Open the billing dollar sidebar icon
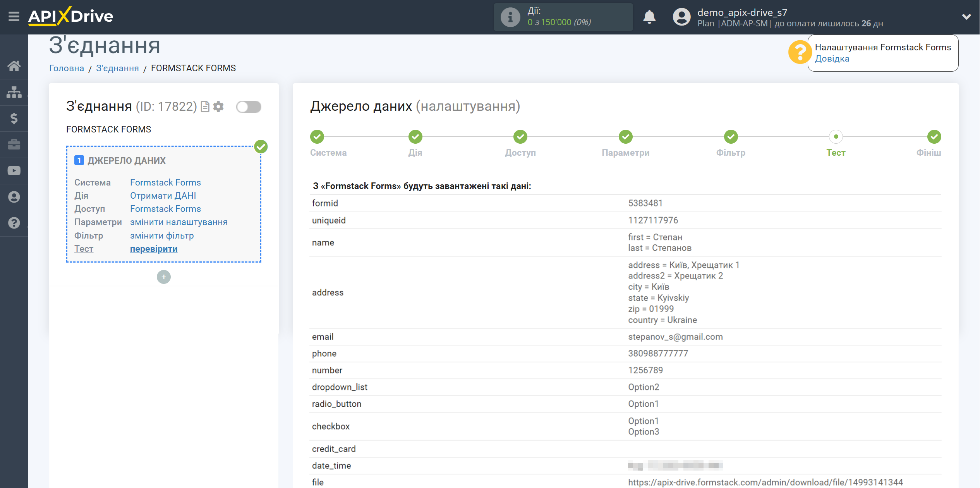 (x=14, y=118)
